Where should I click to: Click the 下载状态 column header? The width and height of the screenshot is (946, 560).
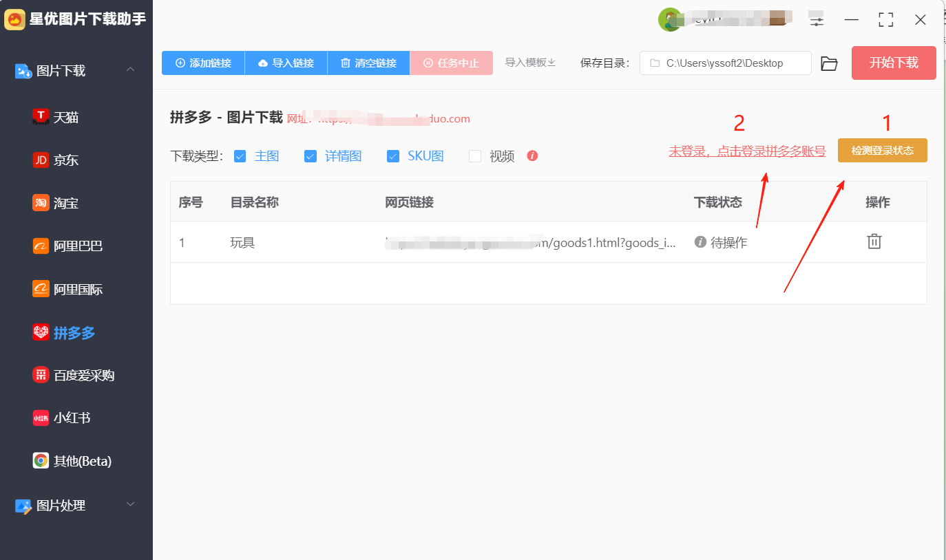(x=717, y=202)
